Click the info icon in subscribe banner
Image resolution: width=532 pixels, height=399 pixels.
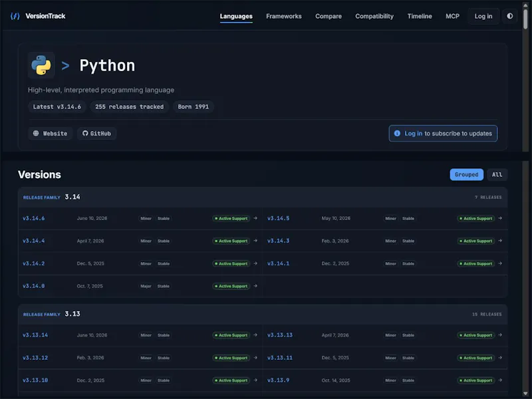pos(397,134)
